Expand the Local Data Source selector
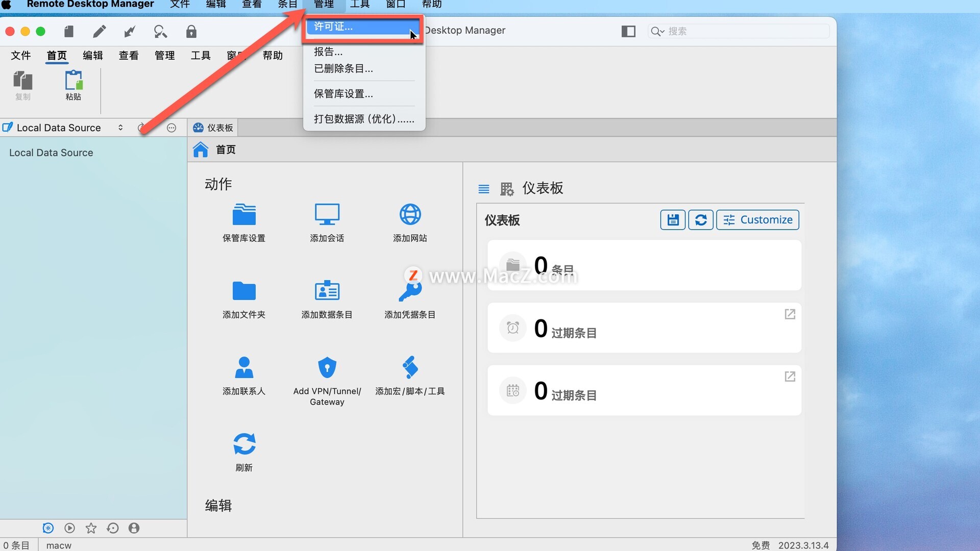980x551 pixels. pyautogui.click(x=120, y=128)
